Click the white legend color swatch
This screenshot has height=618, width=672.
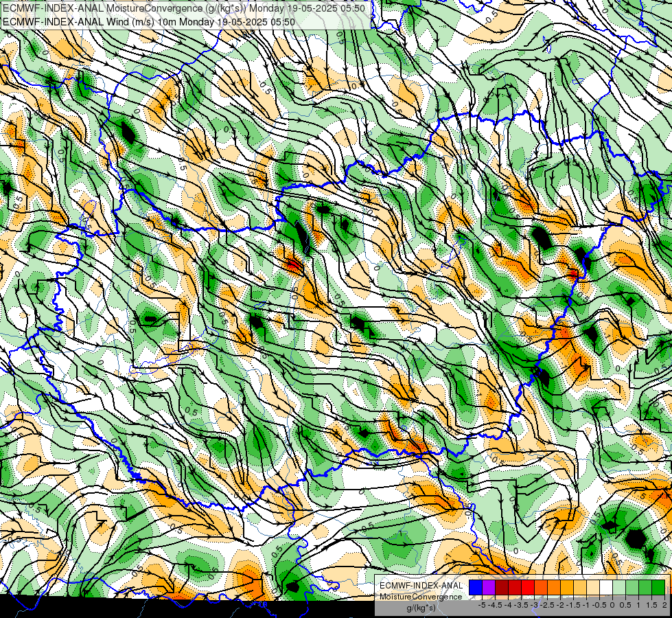606,588
